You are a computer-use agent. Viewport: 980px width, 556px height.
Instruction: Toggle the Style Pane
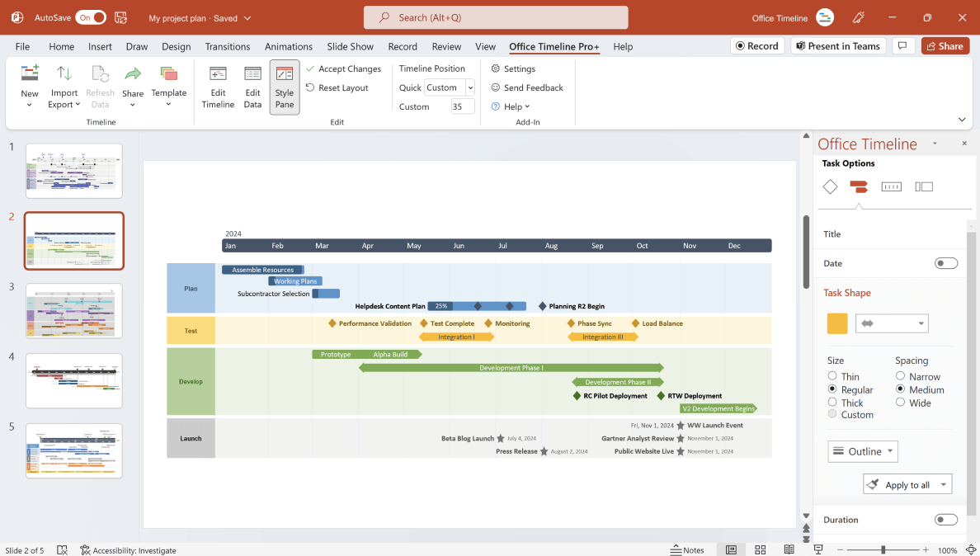click(x=284, y=87)
